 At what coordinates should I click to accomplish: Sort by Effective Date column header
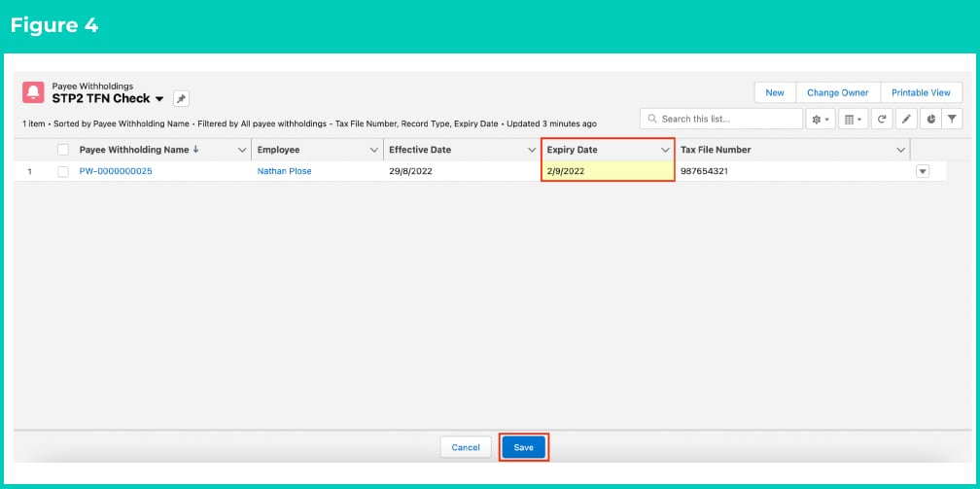(x=420, y=150)
